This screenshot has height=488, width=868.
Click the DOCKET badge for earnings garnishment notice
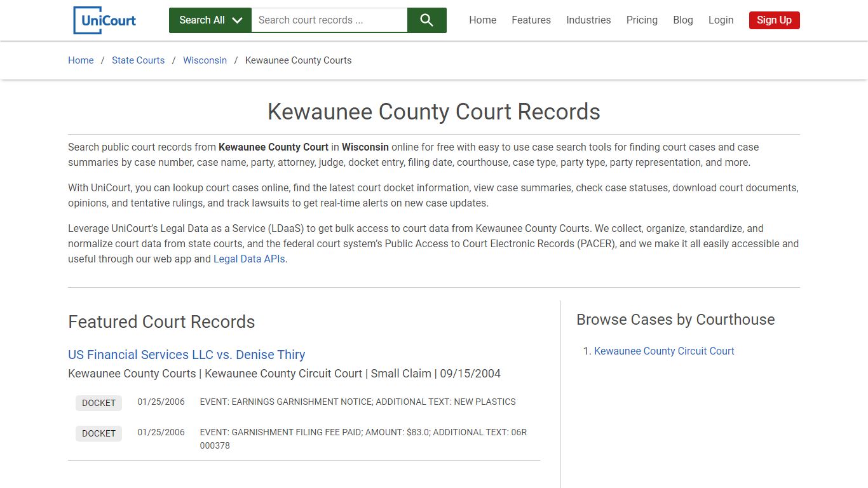(98, 403)
